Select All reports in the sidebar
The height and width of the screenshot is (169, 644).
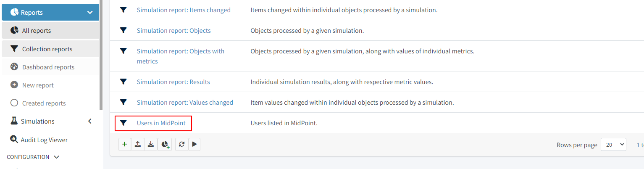point(37,31)
